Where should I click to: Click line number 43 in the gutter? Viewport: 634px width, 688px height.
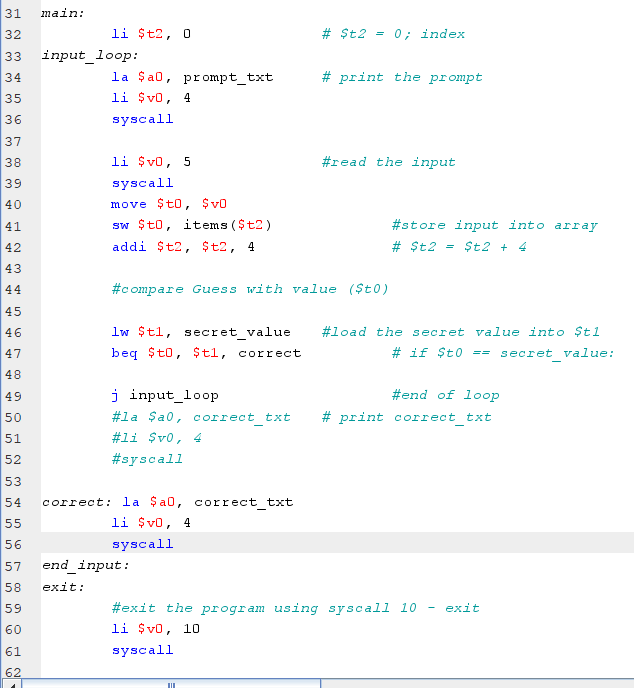pyautogui.click(x=13, y=269)
